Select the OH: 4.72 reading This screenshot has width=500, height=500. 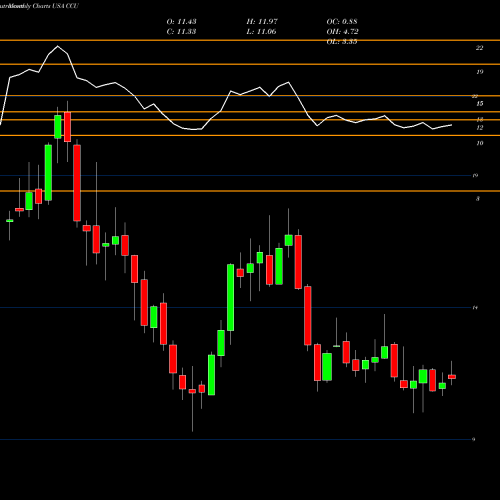(342, 32)
